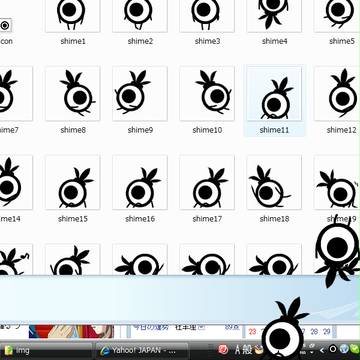Image resolution: width=360 pixels, height=360 pixels.
Task: Select the shime4 thumbnail with leaves
Action: coord(274,16)
